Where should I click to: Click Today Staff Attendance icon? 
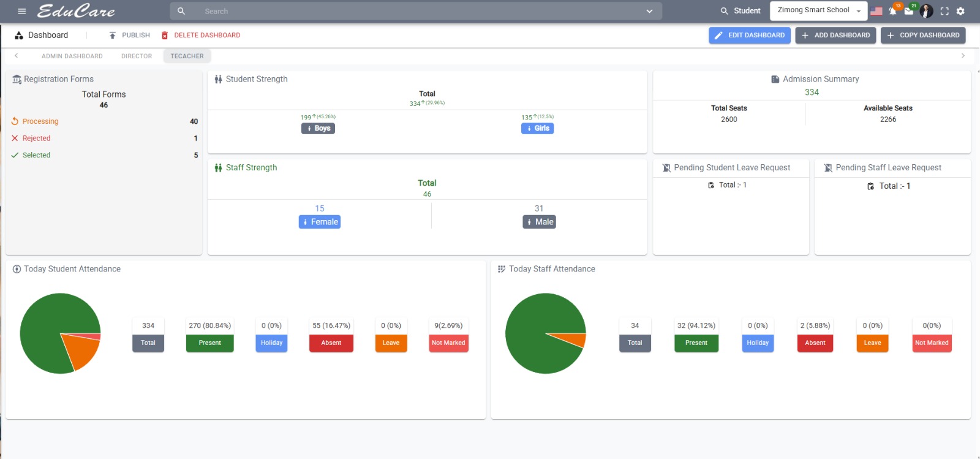pyautogui.click(x=502, y=269)
